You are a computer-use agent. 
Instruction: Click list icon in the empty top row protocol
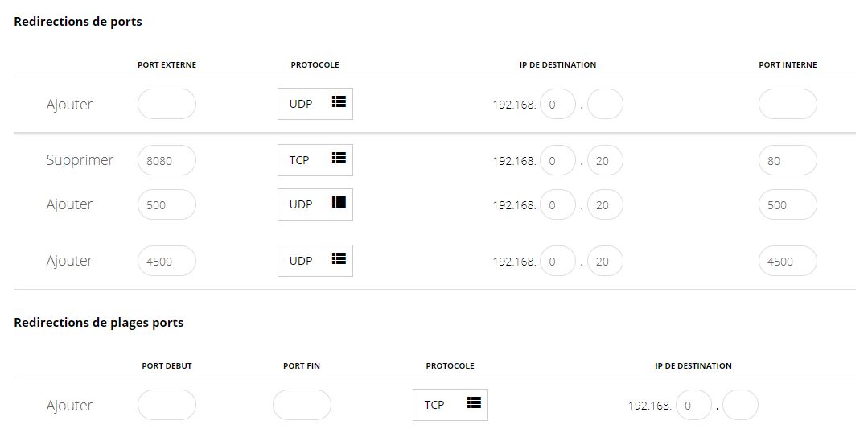[339, 103]
